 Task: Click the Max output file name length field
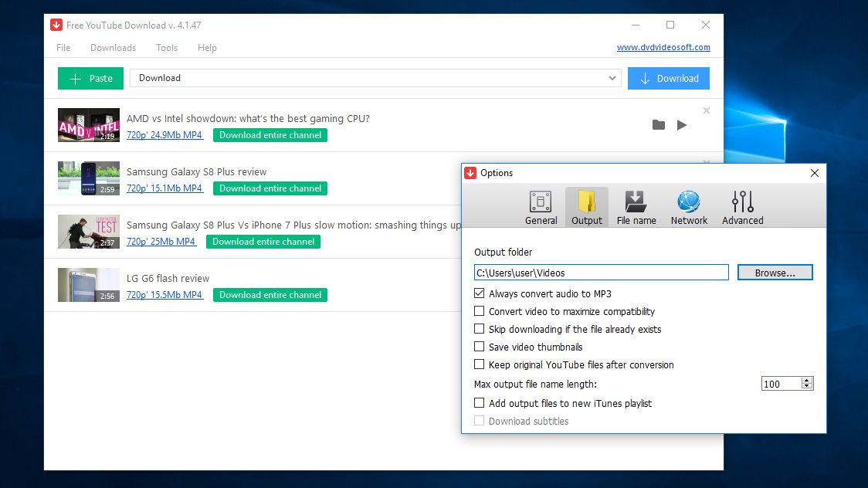pyautogui.click(x=781, y=384)
